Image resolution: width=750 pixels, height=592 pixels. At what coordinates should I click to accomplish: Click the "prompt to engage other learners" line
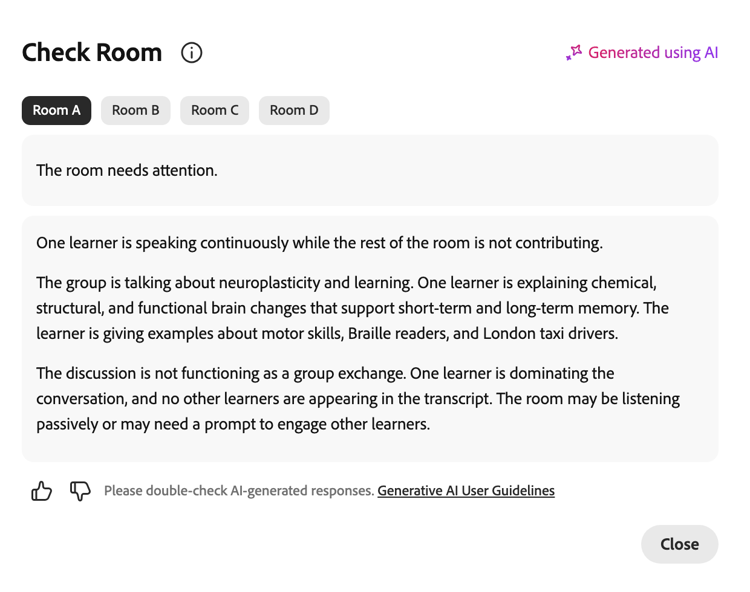click(317, 424)
